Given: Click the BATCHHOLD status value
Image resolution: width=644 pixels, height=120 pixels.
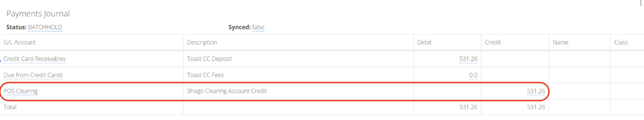Looking at the screenshot, I should pos(45,27).
